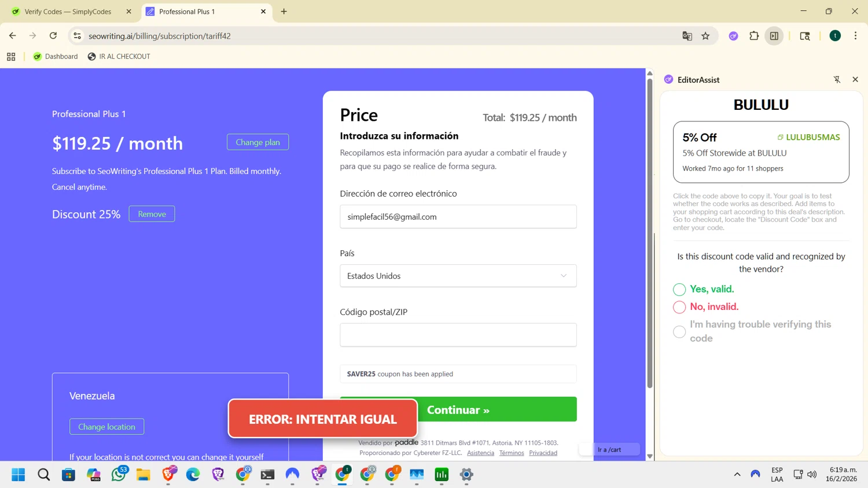This screenshot has width=868, height=488.
Task: Open Windows taskbar search
Action: coord(43,475)
